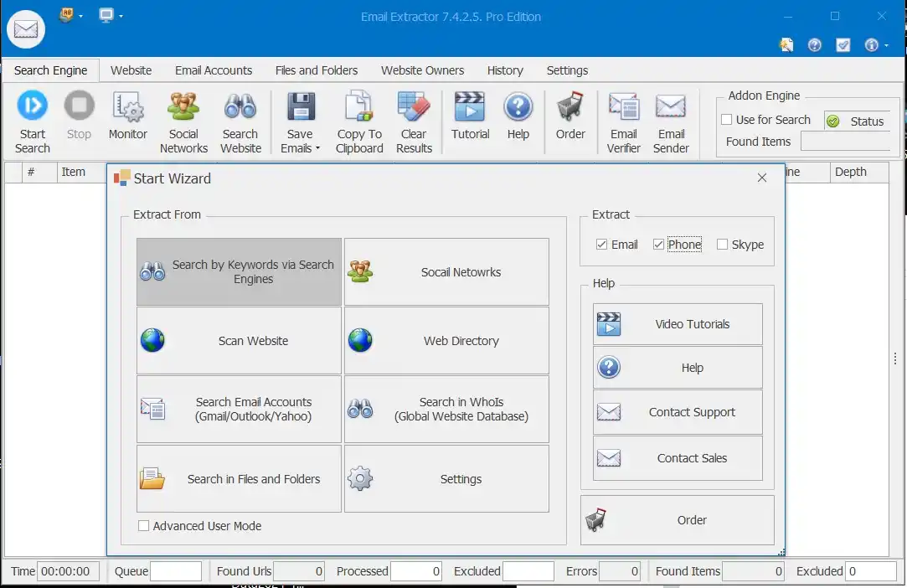Launch the Email Verifier tool
This screenshot has width=907, height=588.
624,122
